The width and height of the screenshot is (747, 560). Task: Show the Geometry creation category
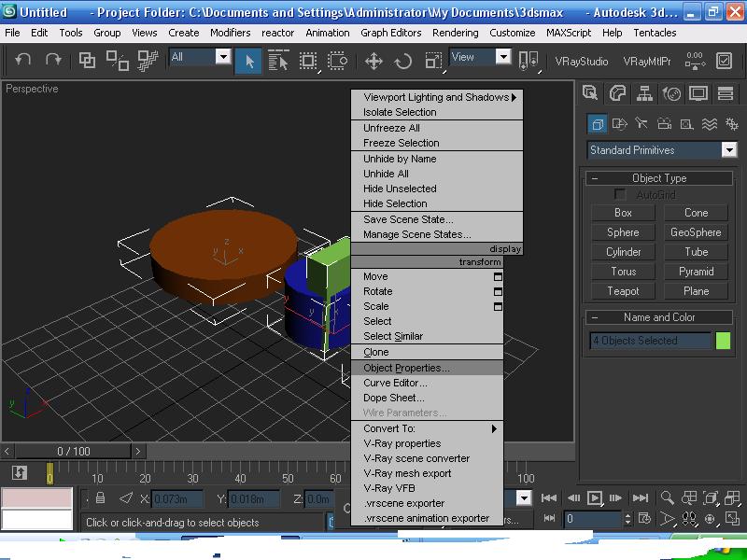tap(597, 124)
